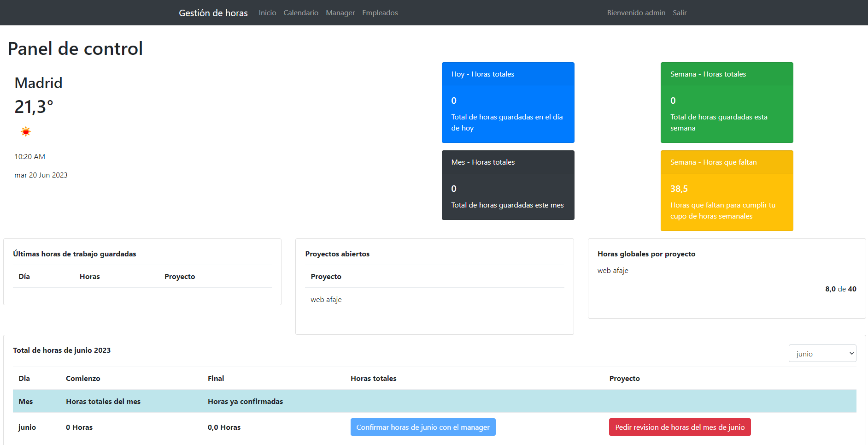Click Bienvenido admin text
This screenshot has height=445, width=868.
pyautogui.click(x=636, y=13)
